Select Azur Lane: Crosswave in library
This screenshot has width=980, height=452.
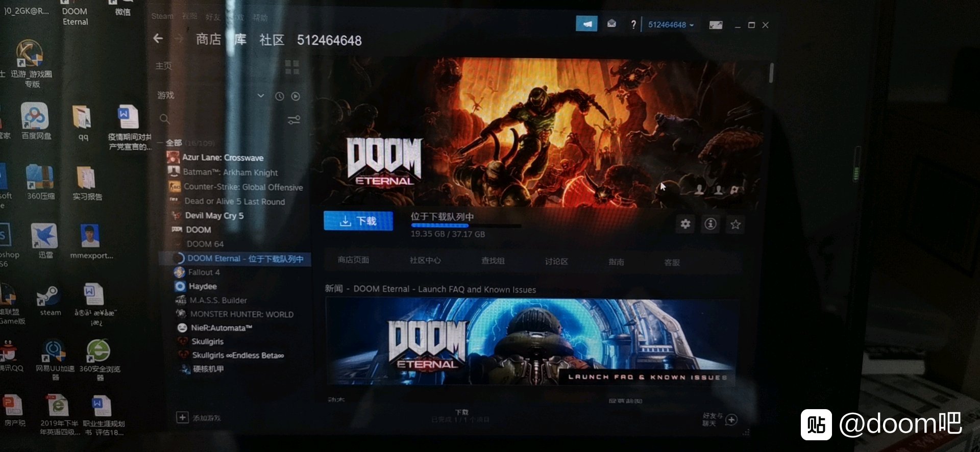tap(223, 158)
